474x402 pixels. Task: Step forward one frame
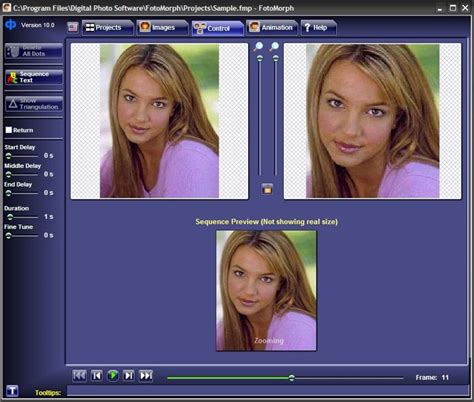tap(129, 376)
